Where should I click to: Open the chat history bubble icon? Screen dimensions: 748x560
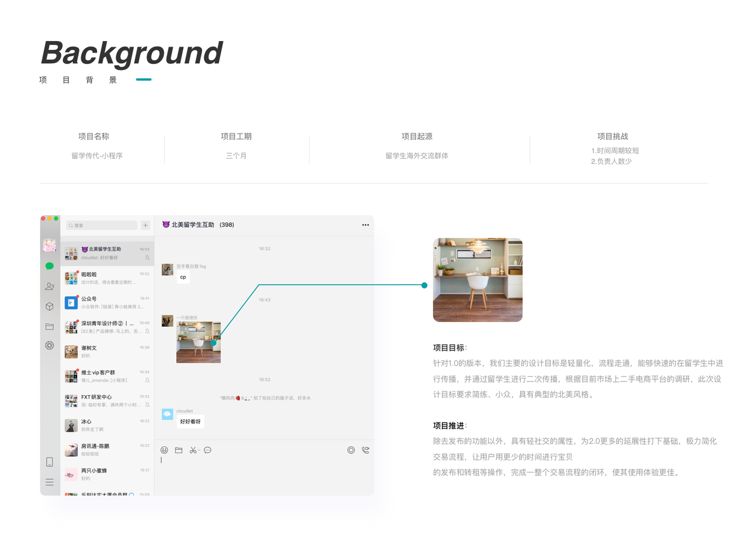tap(208, 450)
